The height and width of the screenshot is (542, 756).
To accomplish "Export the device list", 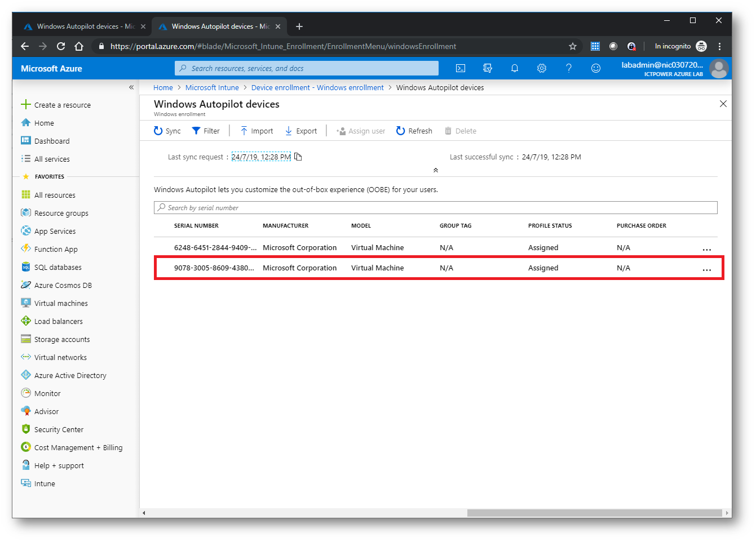I will (x=301, y=131).
